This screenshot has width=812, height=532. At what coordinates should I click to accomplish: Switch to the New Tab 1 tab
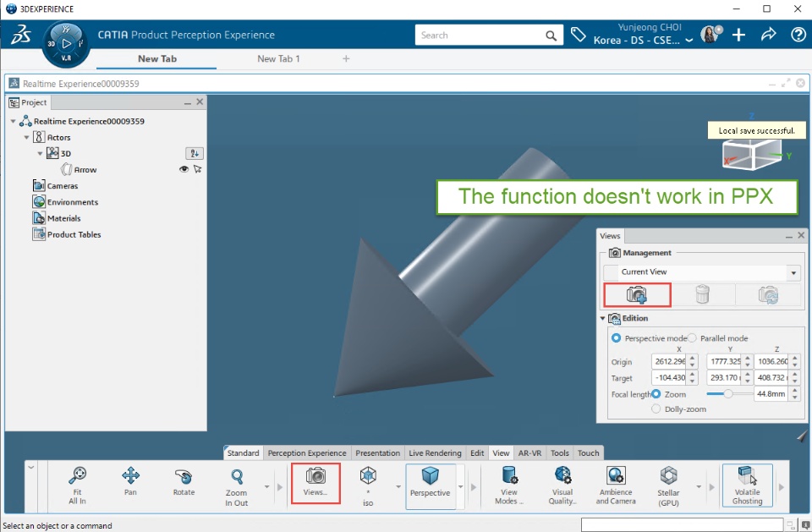point(278,58)
